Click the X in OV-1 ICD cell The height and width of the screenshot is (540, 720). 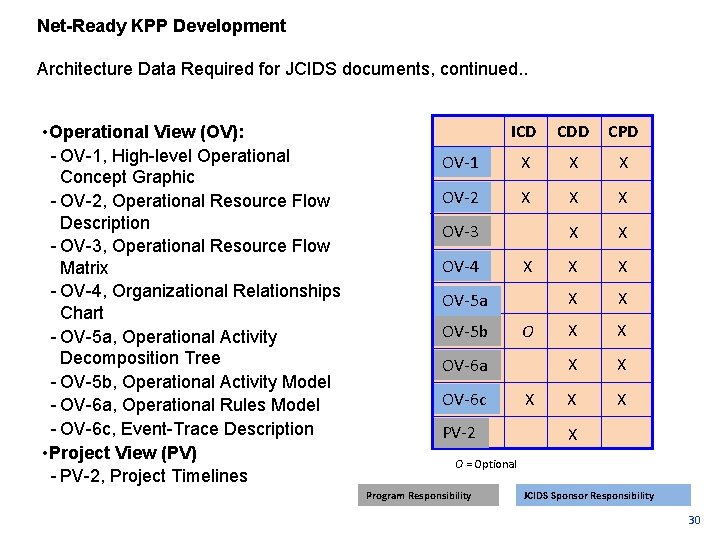coord(526,163)
